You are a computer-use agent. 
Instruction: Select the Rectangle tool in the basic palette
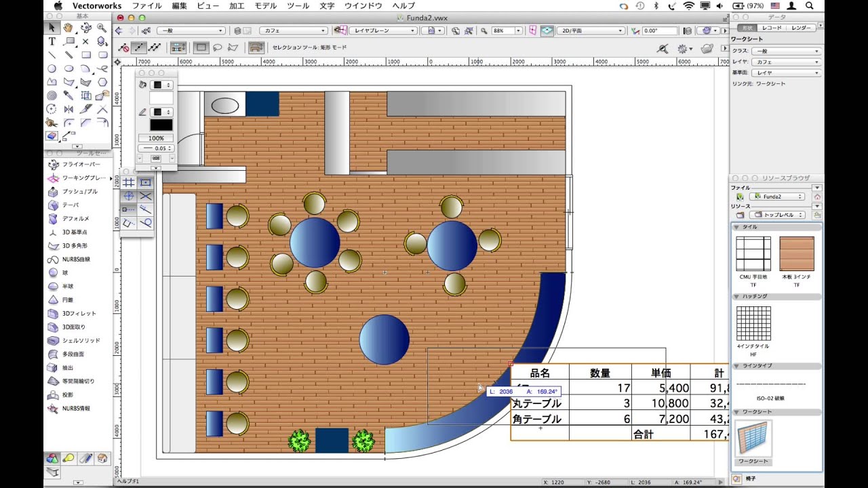87,55
